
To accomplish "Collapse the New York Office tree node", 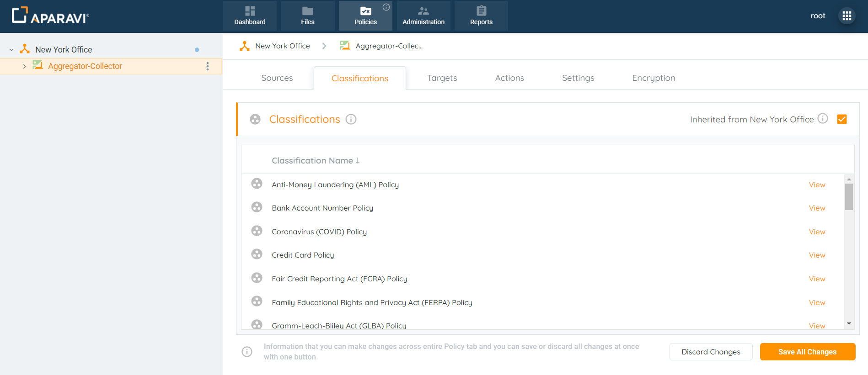I will 11,50.
